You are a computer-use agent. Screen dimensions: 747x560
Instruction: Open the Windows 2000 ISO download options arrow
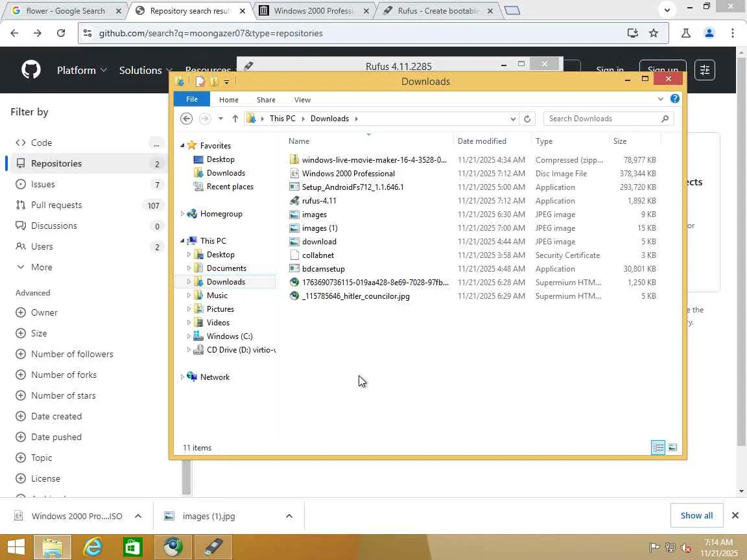(138, 516)
